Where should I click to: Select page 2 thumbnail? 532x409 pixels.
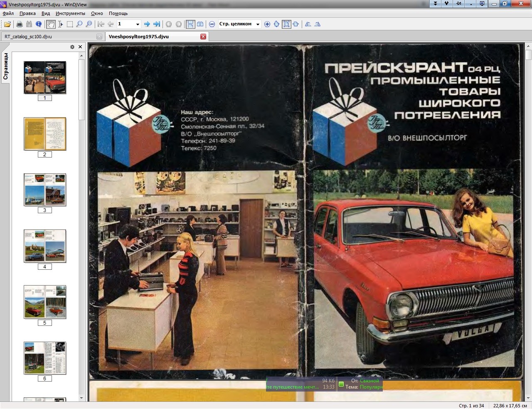coord(45,134)
